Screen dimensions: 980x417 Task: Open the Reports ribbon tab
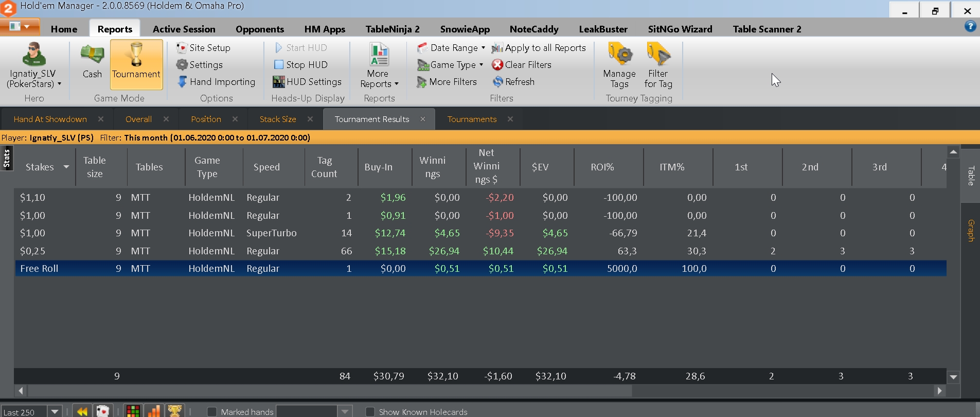pyautogui.click(x=115, y=29)
